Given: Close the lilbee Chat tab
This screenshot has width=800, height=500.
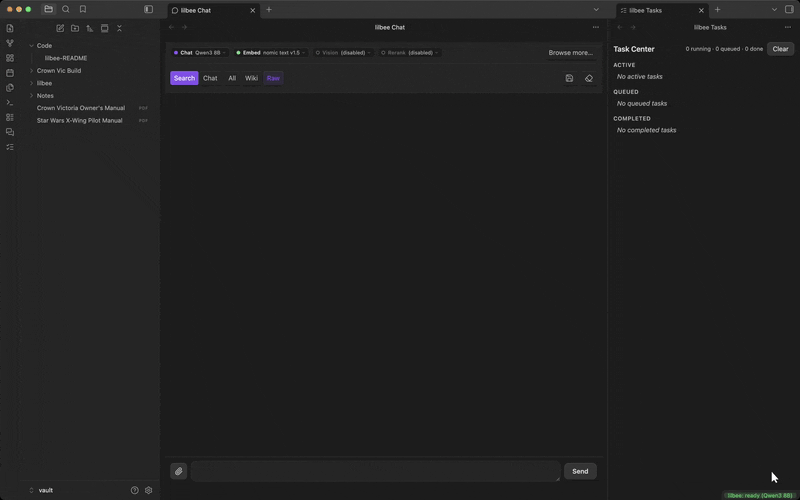Looking at the screenshot, I should pos(253,10).
